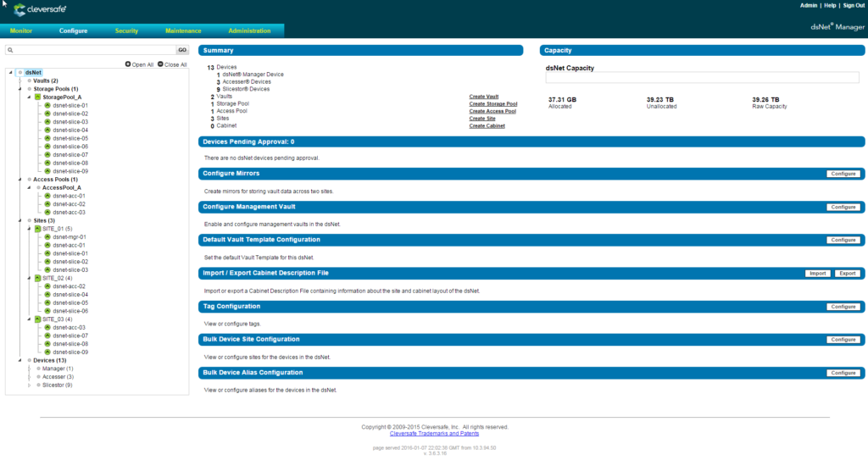This screenshot has height=466, width=868.
Task: Click the Cleversafe logo in the header
Action: [40, 9]
